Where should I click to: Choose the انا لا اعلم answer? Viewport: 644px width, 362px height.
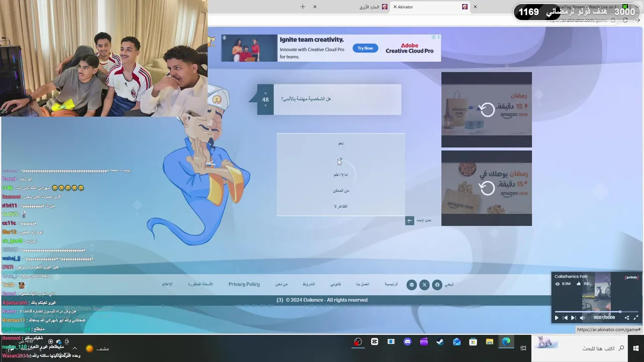[341, 174]
